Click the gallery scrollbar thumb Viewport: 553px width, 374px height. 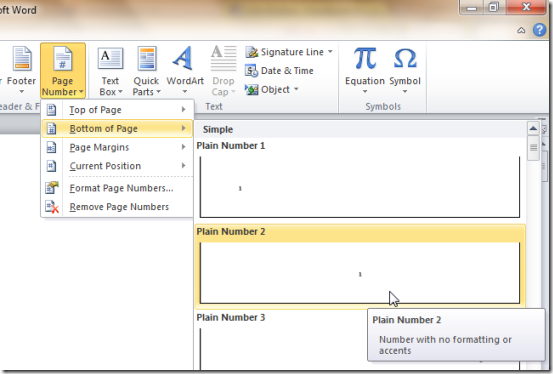pyautogui.click(x=533, y=148)
